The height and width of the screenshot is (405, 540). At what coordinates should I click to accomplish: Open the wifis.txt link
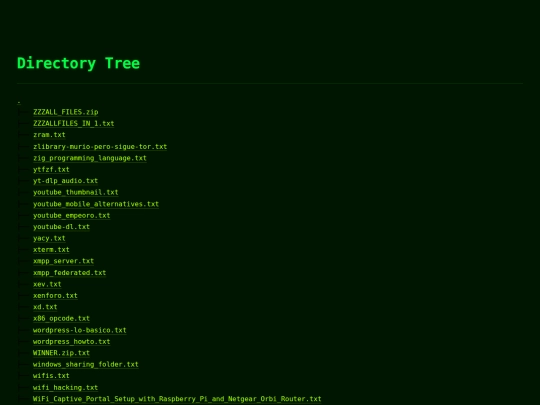51,376
